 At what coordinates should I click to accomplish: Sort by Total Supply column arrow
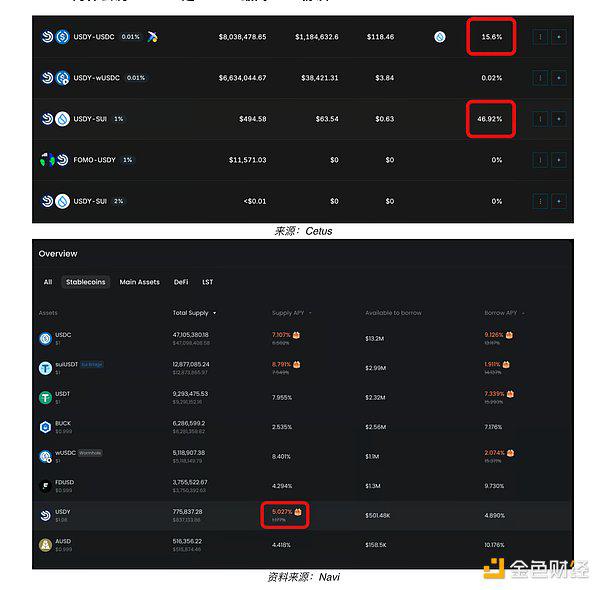214,313
